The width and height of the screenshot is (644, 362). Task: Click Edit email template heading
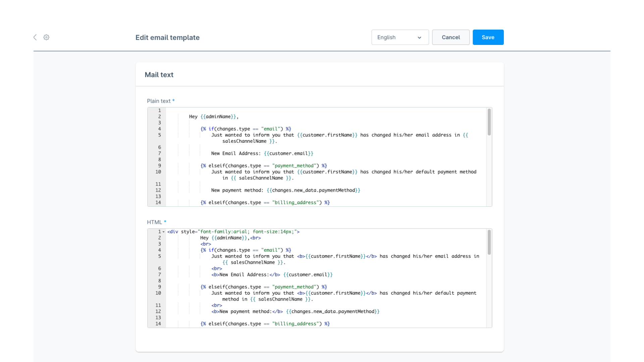coord(168,37)
